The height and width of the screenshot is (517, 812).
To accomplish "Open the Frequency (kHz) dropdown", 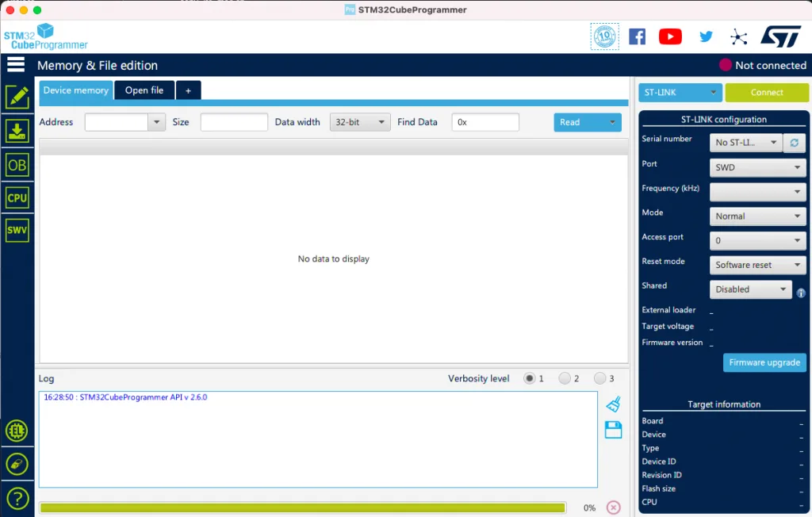I will [757, 192].
